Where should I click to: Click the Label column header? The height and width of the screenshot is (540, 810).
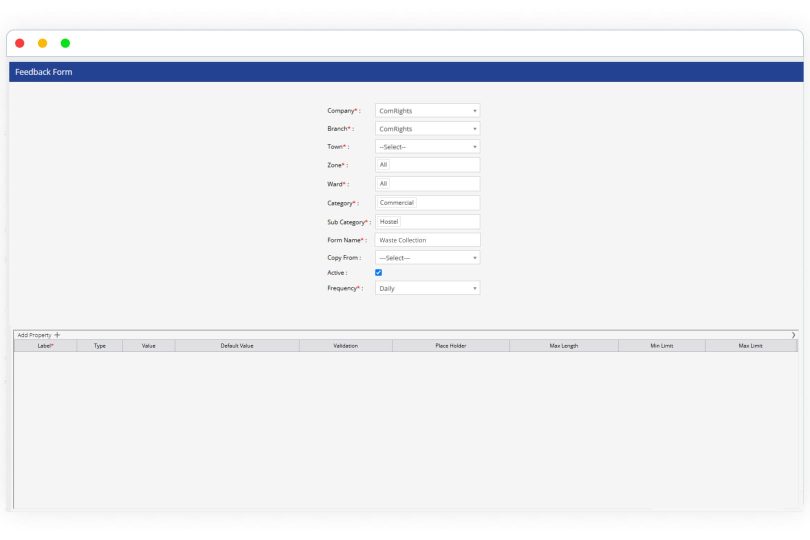pos(45,346)
